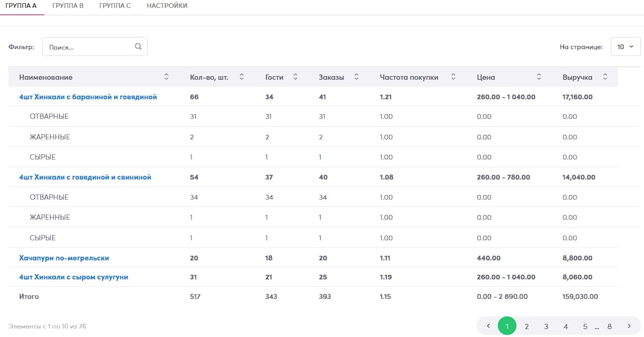Open 4шт Хинкали с сыром сулугуни
Image resolution: width=644 pixels, height=337 pixels.
(73, 277)
